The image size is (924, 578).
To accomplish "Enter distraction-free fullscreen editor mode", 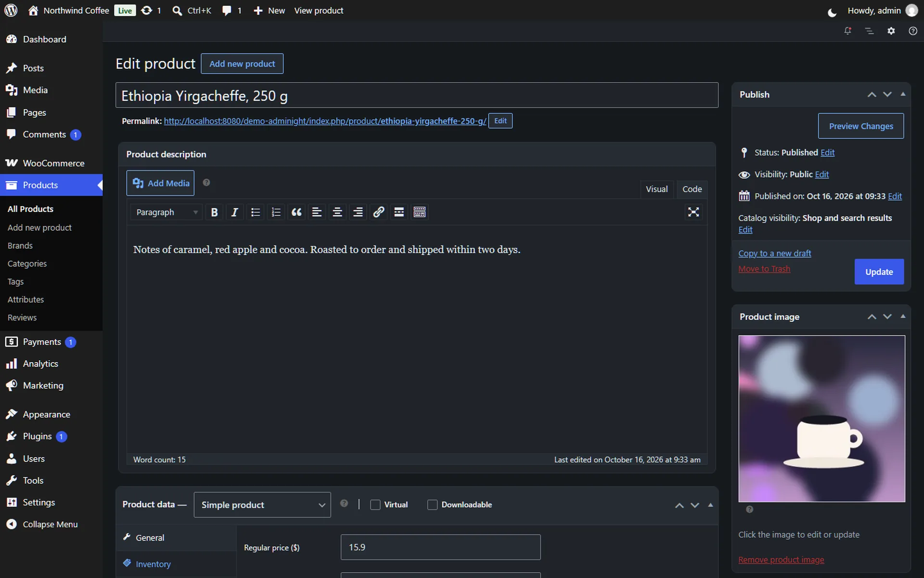I will coord(693,212).
